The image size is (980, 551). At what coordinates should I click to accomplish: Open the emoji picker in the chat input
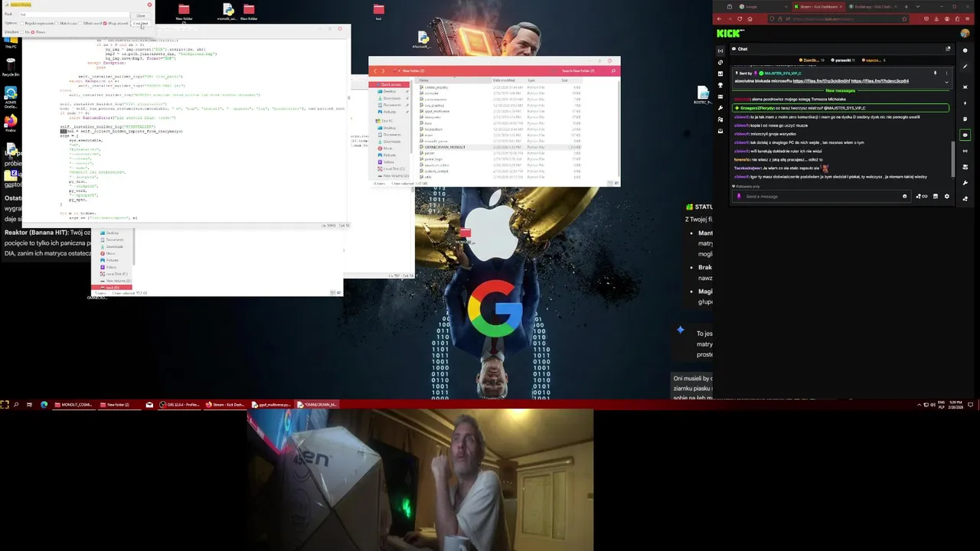click(905, 197)
